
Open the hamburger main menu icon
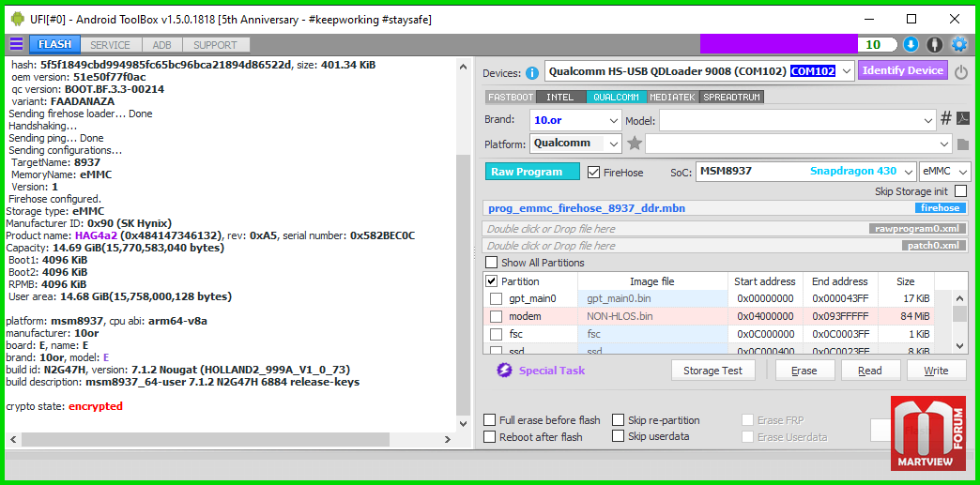[x=16, y=44]
